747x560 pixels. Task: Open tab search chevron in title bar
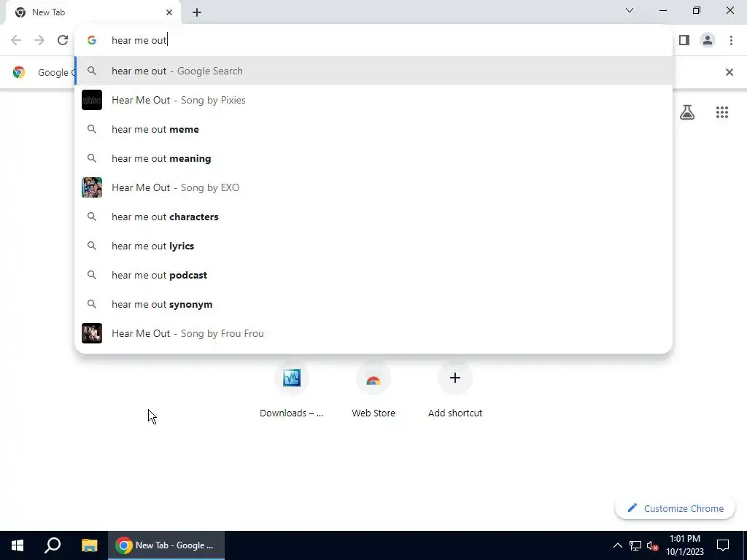[x=630, y=10]
